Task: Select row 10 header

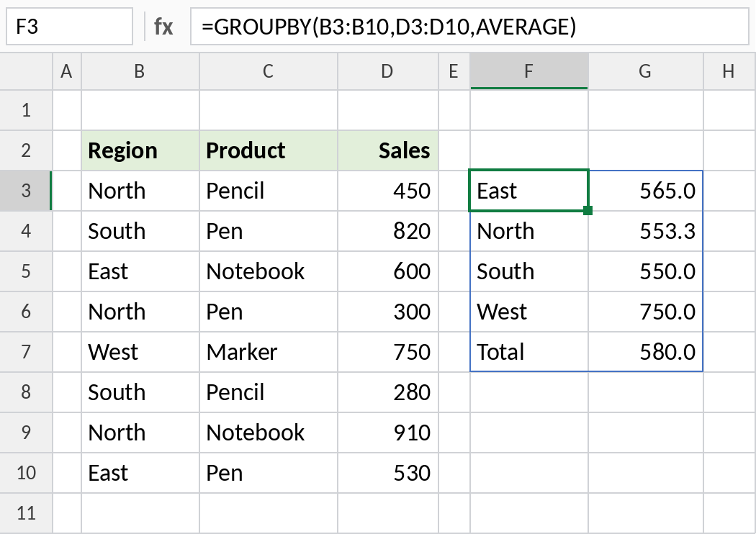Action: pos(26,473)
